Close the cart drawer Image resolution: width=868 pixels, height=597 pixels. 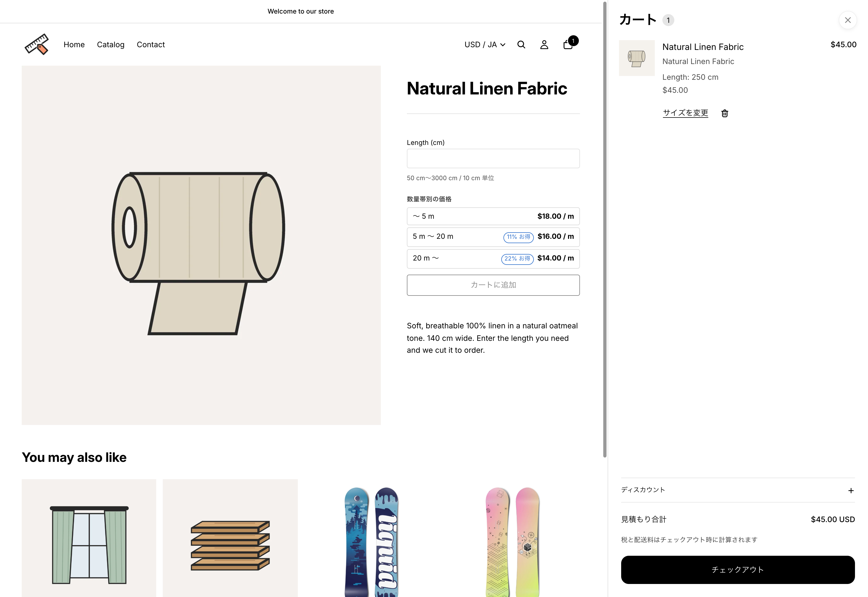(x=847, y=20)
